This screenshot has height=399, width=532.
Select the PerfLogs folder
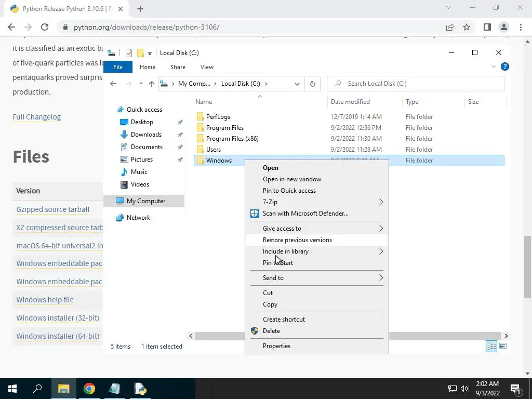point(218,117)
